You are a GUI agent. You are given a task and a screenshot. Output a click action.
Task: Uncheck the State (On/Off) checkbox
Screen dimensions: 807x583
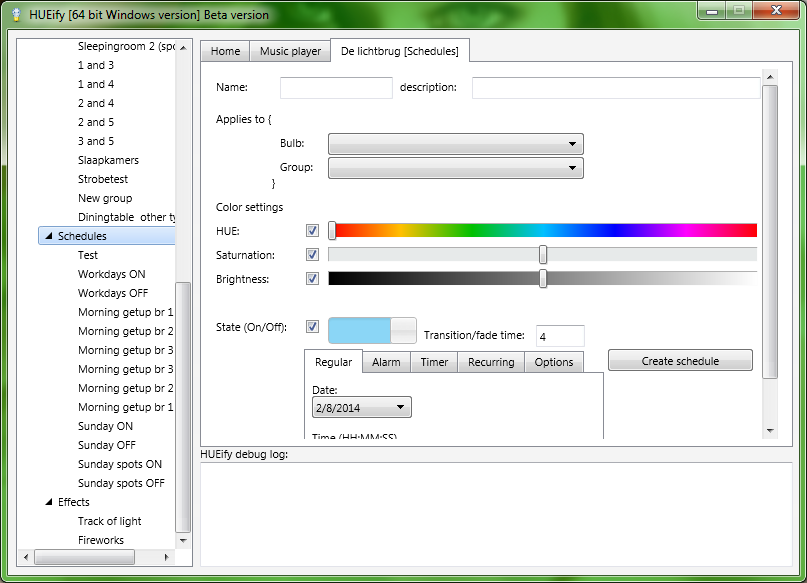[312, 326]
